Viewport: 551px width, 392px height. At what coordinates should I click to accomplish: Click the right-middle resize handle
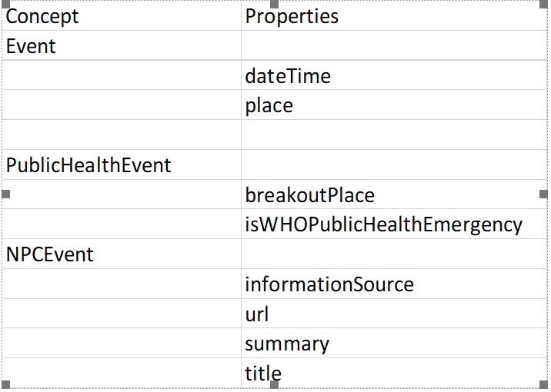(x=544, y=194)
